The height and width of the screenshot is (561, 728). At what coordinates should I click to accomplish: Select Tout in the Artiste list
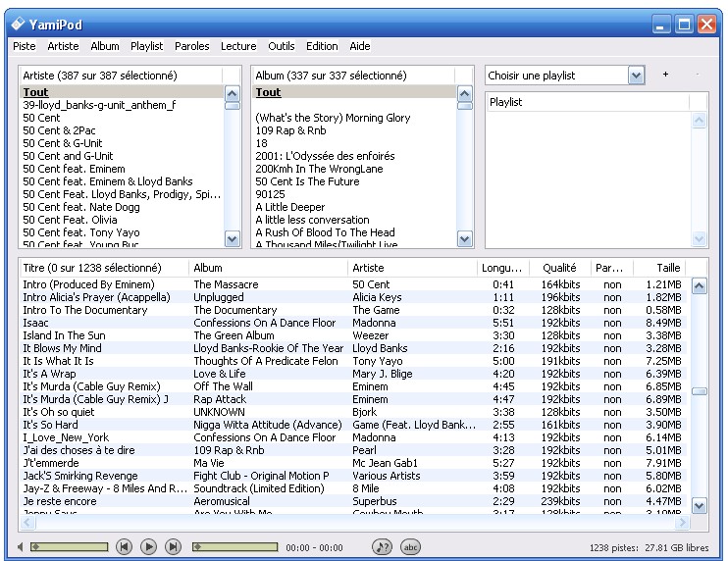pyautogui.click(x=122, y=92)
